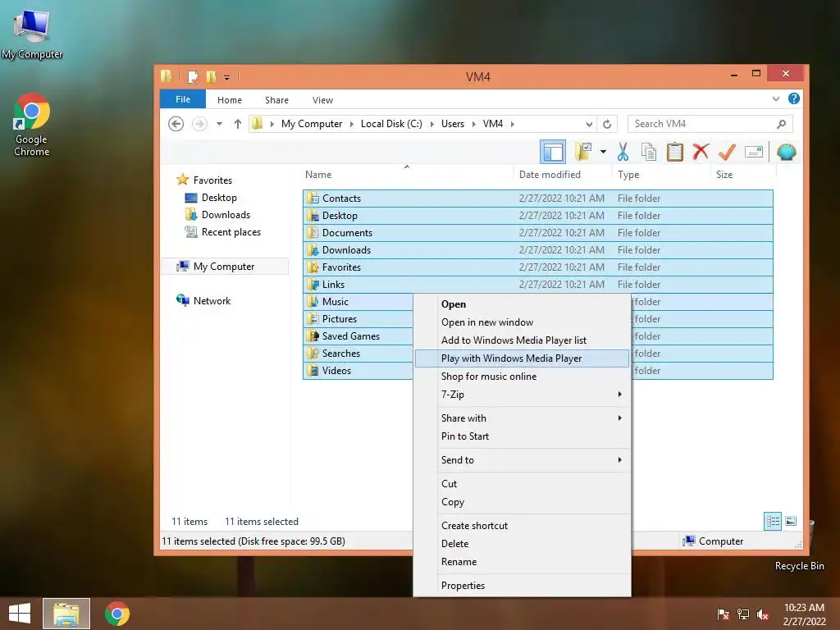Image resolution: width=840 pixels, height=630 pixels.
Task: Toggle the navigation pane layout icon
Action: tap(553, 152)
